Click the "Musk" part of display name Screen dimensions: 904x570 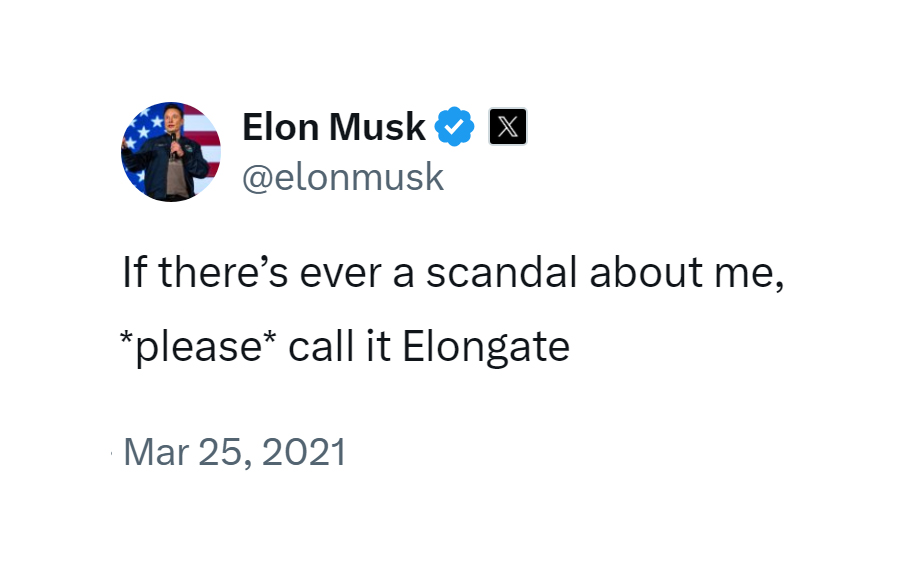click(377, 128)
